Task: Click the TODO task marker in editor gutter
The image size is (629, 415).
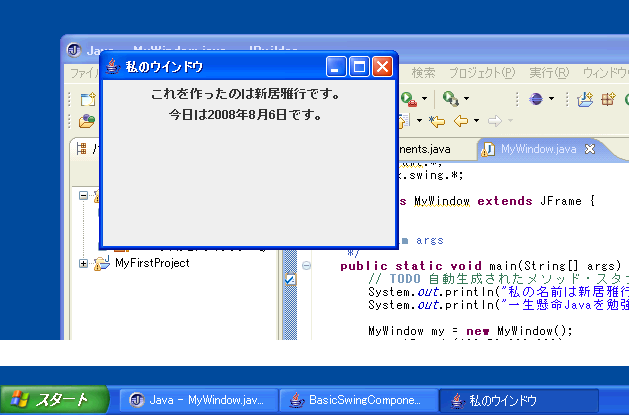Action: point(289,281)
